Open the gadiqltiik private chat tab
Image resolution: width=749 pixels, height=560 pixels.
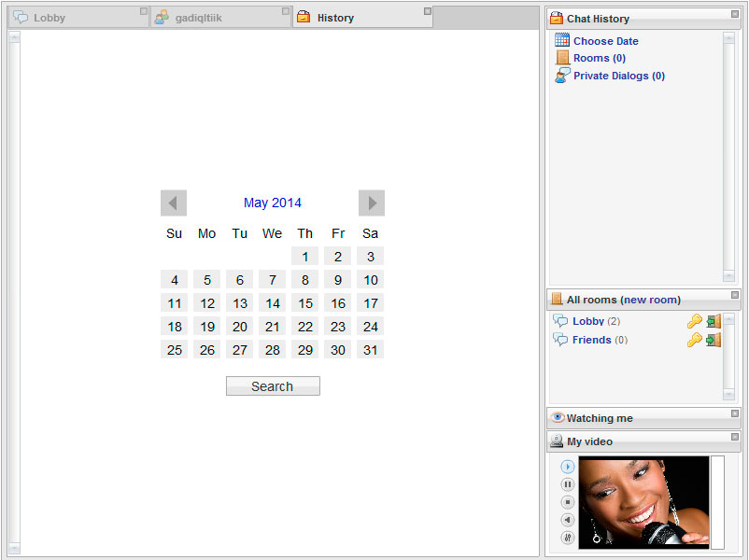[198, 18]
